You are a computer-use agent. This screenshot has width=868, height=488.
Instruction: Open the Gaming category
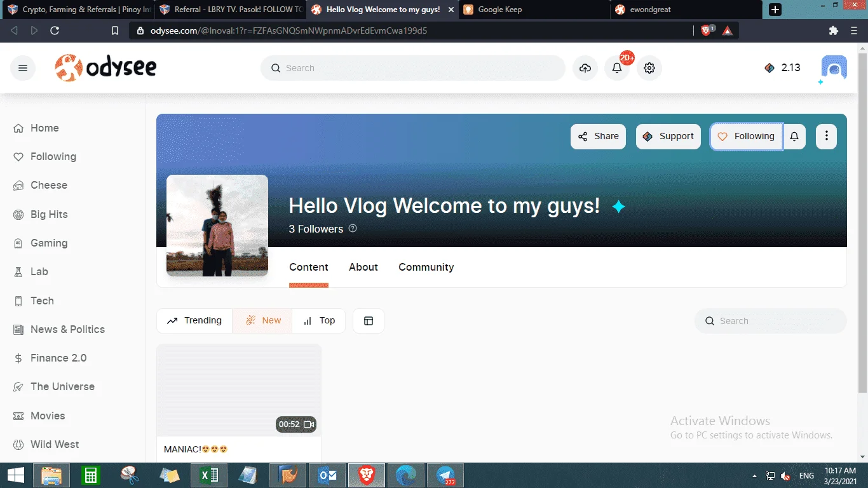click(x=40, y=243)
